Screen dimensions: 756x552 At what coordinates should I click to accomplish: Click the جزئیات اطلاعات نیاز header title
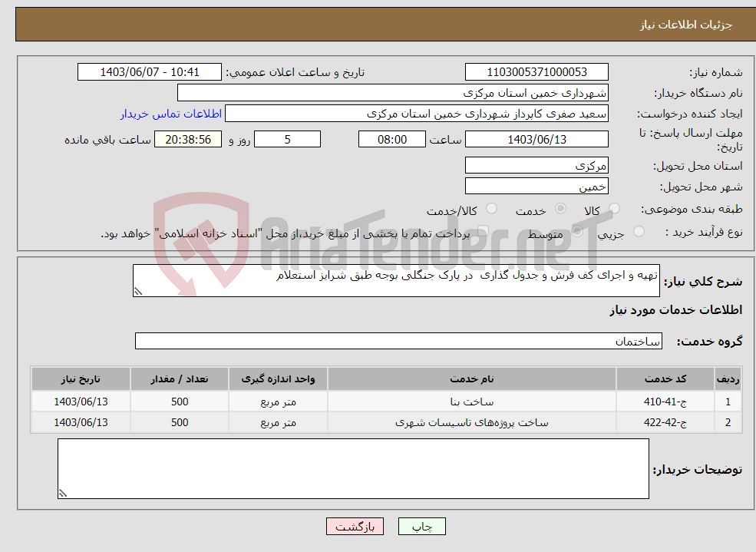tap(686, 25)
